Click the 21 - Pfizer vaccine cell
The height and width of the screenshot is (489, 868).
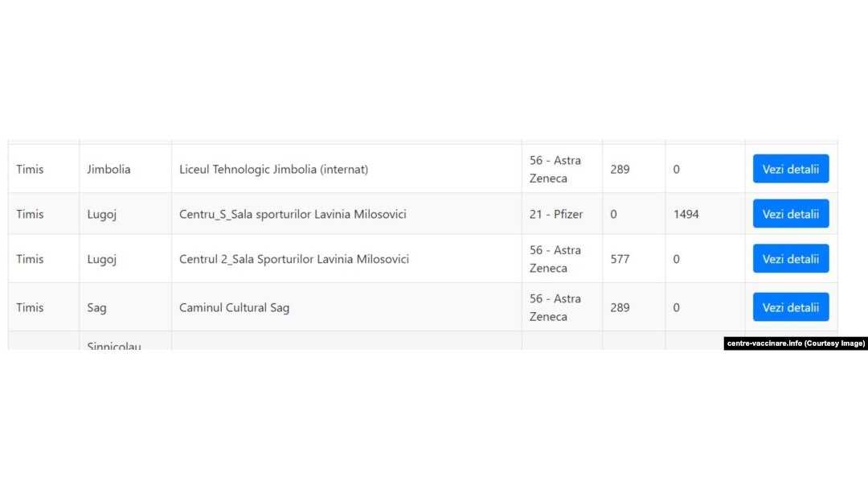point(562,214)
